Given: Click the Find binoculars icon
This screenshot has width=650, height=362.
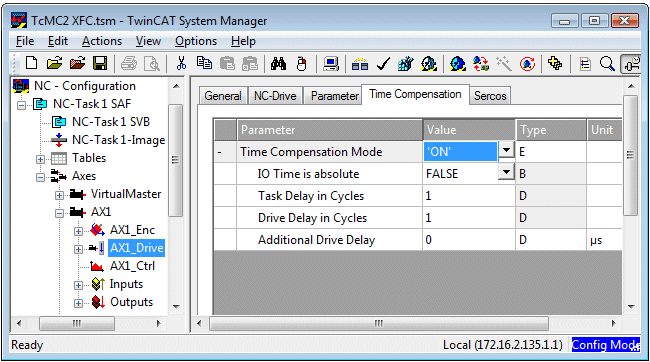Looking at the screenshot, I should tap(278, 63).
